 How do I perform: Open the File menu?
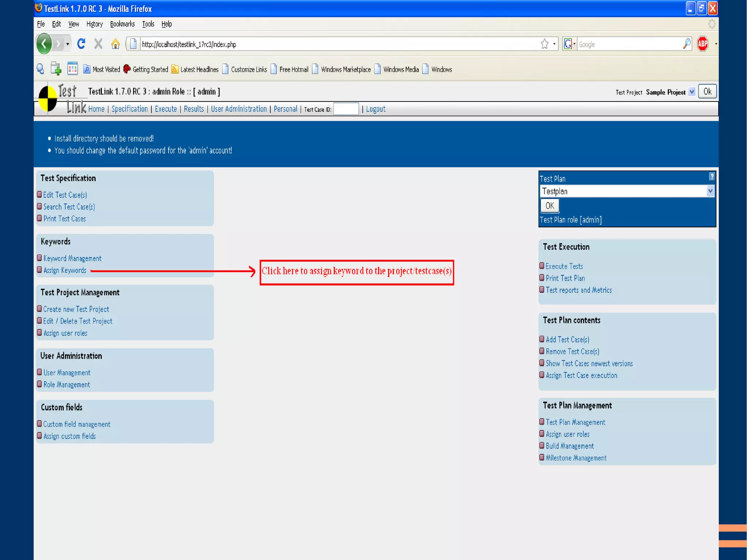tap(41, 24)
